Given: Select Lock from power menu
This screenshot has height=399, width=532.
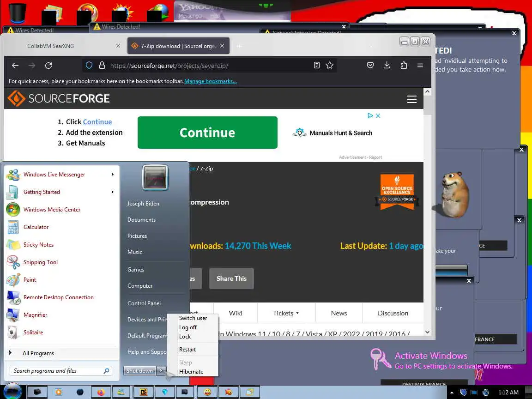Looking at the screenshot, I should [x=193, y=337].
